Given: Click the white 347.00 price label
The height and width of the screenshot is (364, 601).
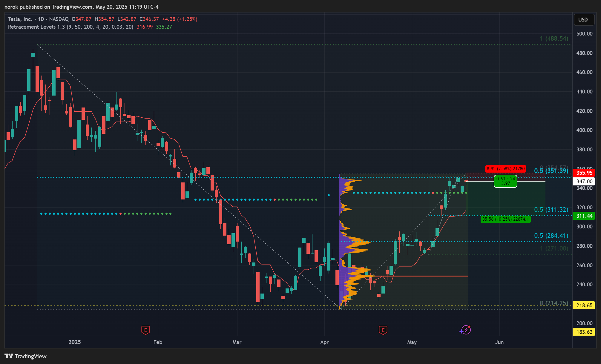Looking at the screenshot, I should pos(584,181).
